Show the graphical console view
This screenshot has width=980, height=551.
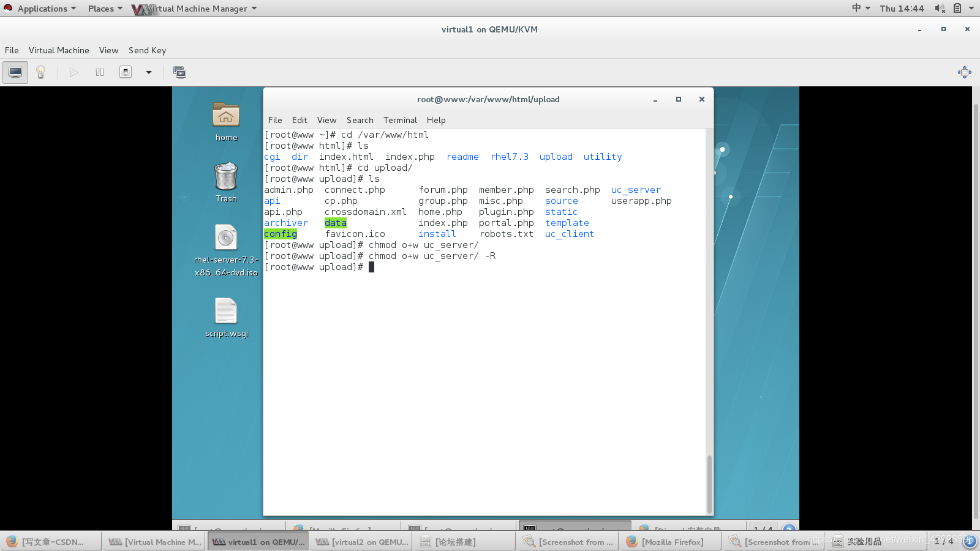point(15,72)
